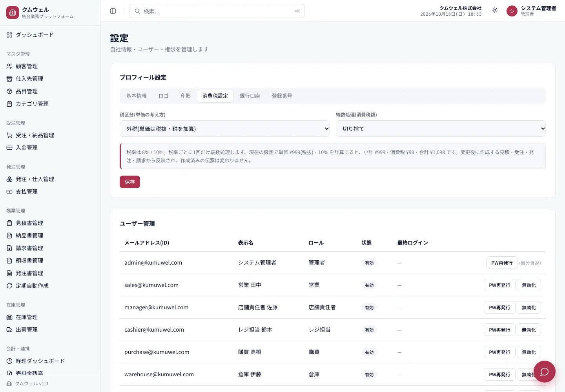The height and width of the screenshot is (392, 565).
Task: Reissue password for admin@kumuwel.com
Action: 502,263
